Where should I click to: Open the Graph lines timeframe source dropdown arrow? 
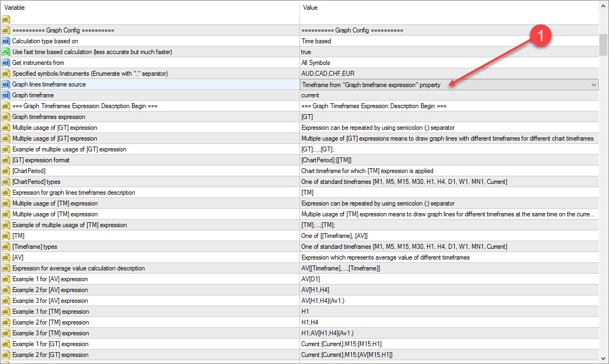(594, 84)
